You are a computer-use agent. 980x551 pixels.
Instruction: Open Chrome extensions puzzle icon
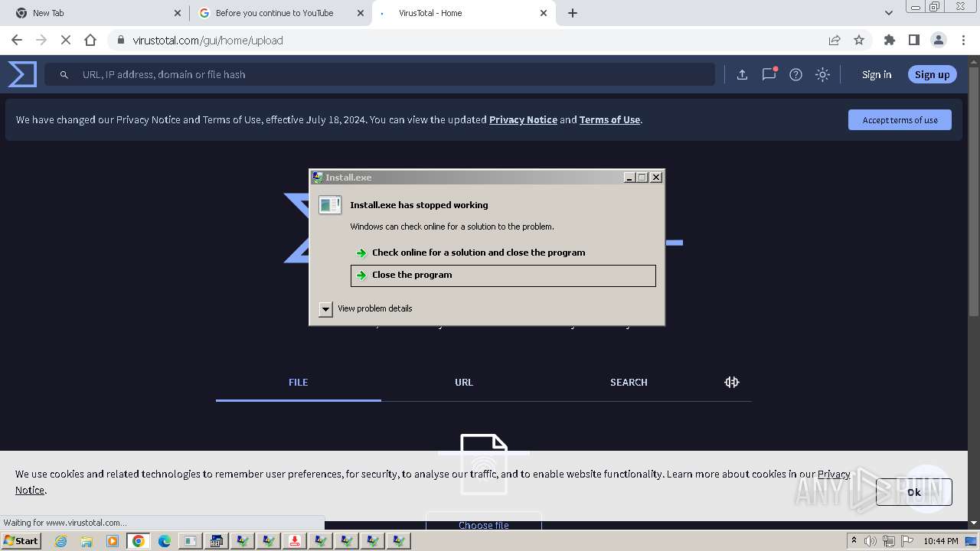[x=889, y=40]
